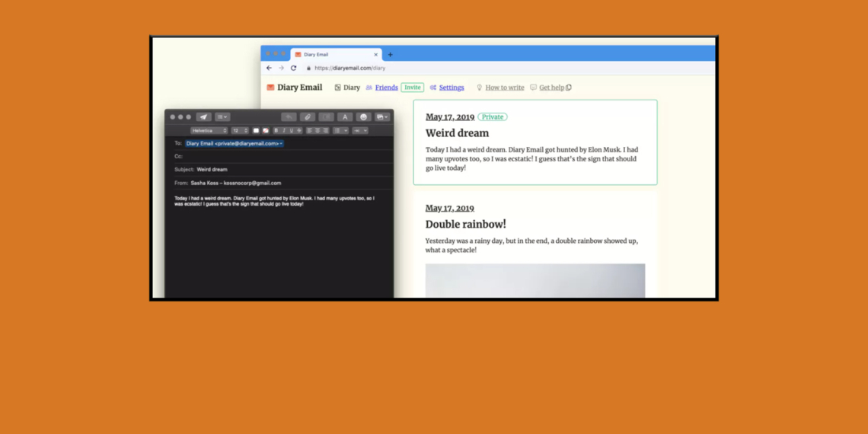Open the Settings link
This screenshot has width=868, height=434.
pyautogui.click(x=451, y=88)
